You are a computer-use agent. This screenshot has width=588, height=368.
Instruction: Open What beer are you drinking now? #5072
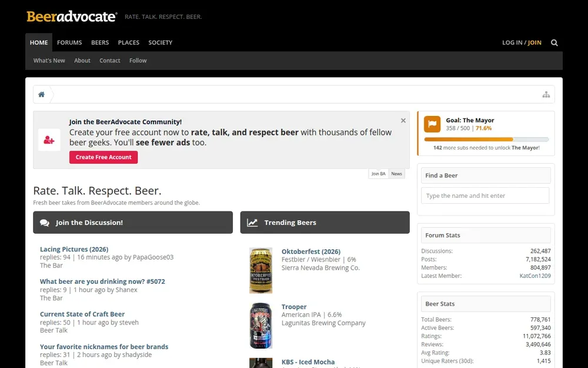click(102, 281)
